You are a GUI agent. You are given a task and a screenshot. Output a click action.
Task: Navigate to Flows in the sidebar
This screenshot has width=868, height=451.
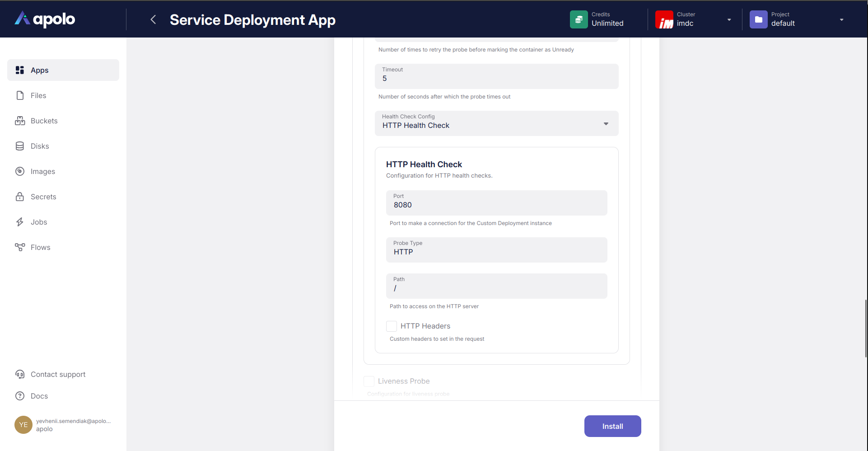40,247
